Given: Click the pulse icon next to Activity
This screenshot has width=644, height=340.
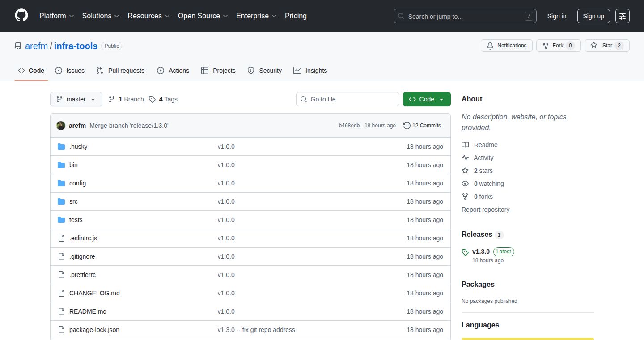Looking at the screenshot, I should [x=465, y=158].
